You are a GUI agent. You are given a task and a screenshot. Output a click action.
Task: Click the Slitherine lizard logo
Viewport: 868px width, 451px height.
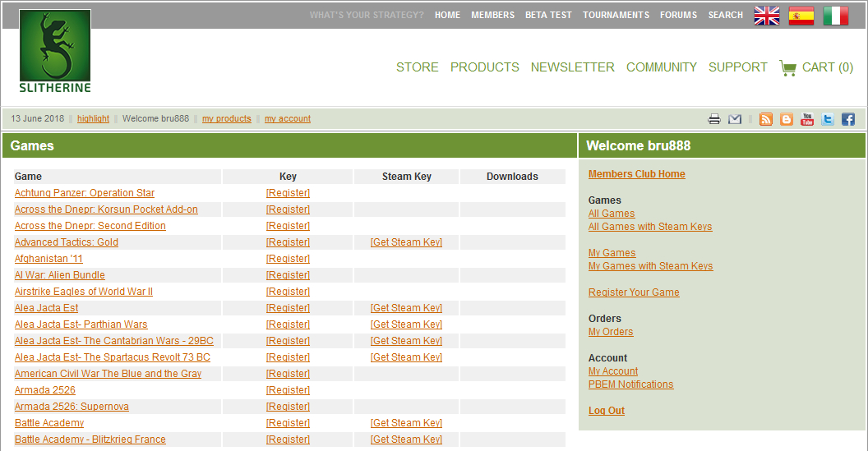[55, 51]
